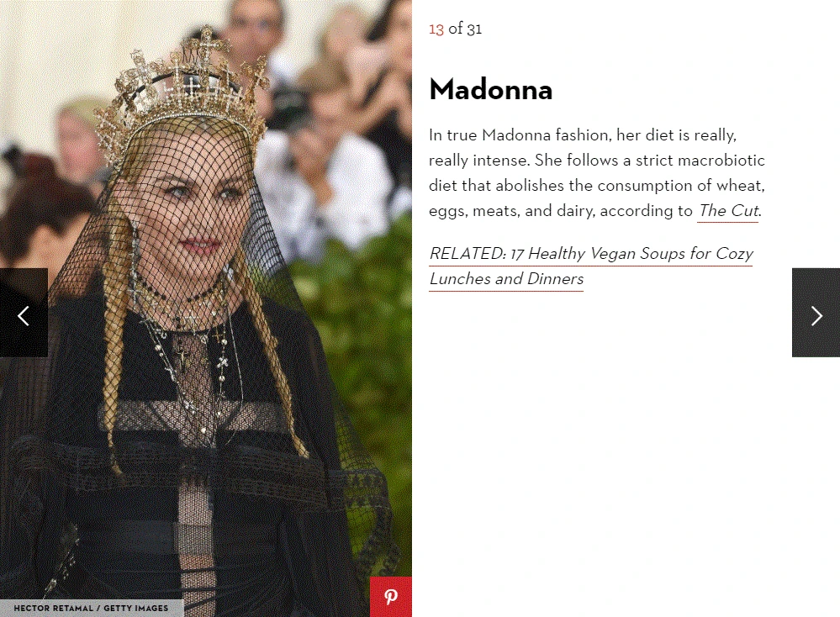Viewport: 840px width, 617px height.
Task: Click the gold crown in the photo
Action: [182, 97]
